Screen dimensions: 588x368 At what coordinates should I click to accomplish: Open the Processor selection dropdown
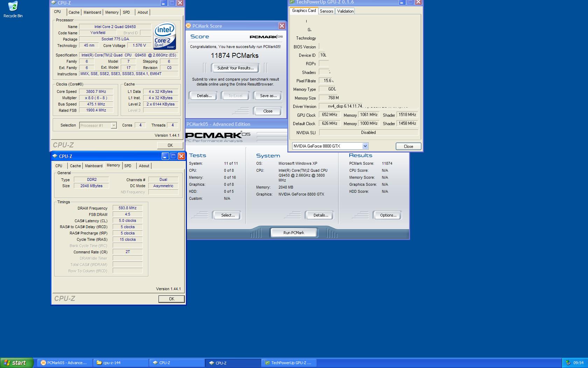[113, 125]
